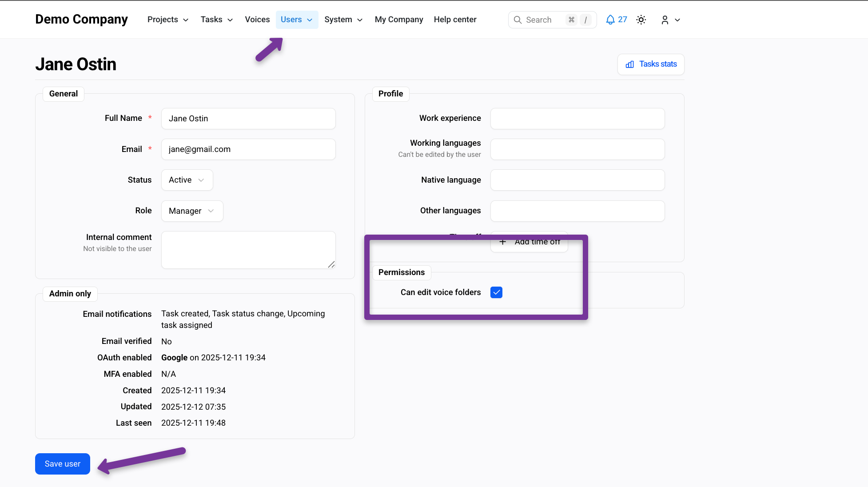Open the user account avatar icon

point(665,20)
